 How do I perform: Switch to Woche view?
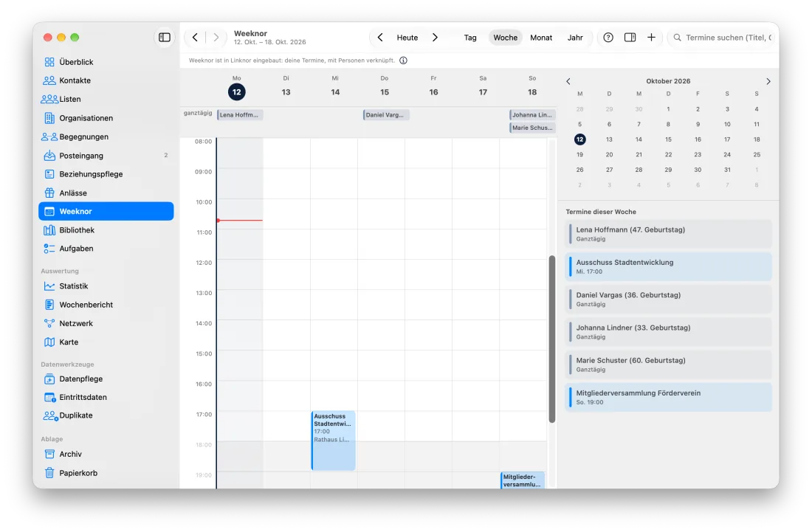pyautogui.click(x=505, y=37)
